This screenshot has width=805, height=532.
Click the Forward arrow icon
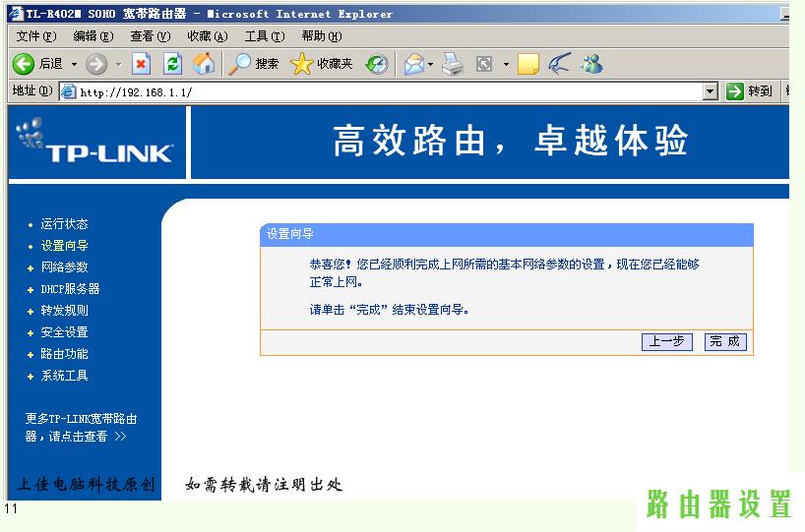[96, 64]
